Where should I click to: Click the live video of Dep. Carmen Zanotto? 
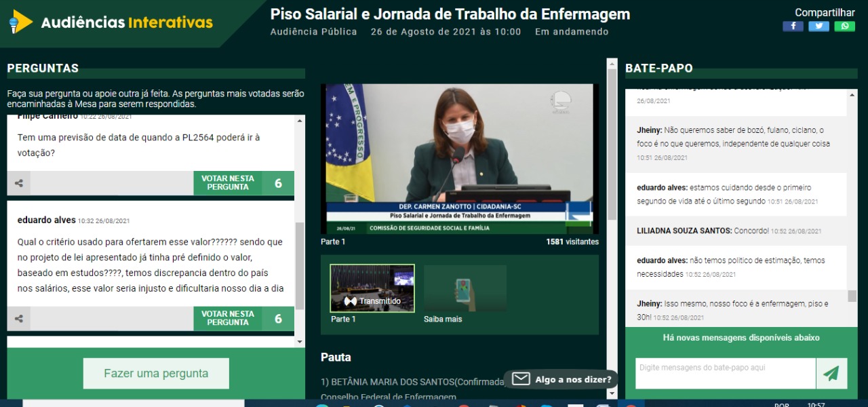pos(460,159)
